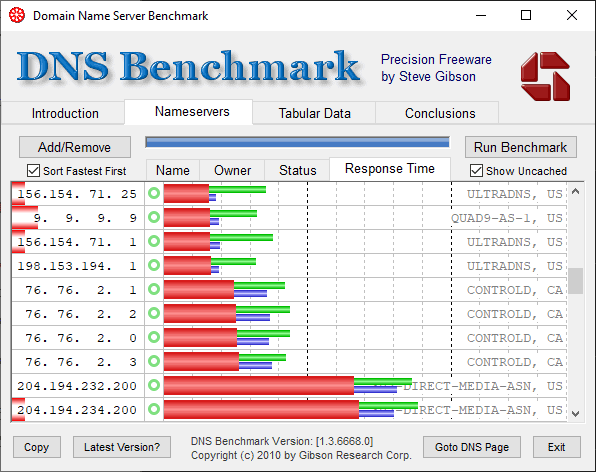Start the test with Run Benchmark
596x472 pixels.
pyautogui.click(x=520, y=147)
